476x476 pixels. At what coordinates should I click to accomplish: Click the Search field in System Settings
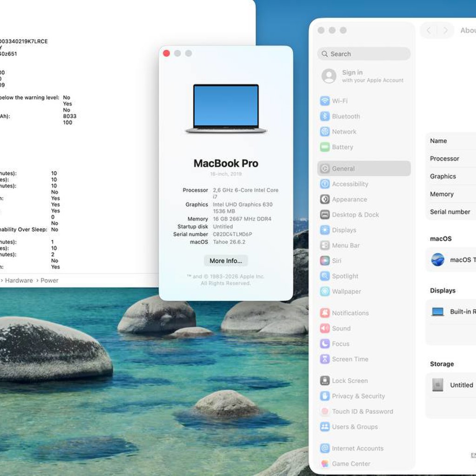(x=364, y=54)
